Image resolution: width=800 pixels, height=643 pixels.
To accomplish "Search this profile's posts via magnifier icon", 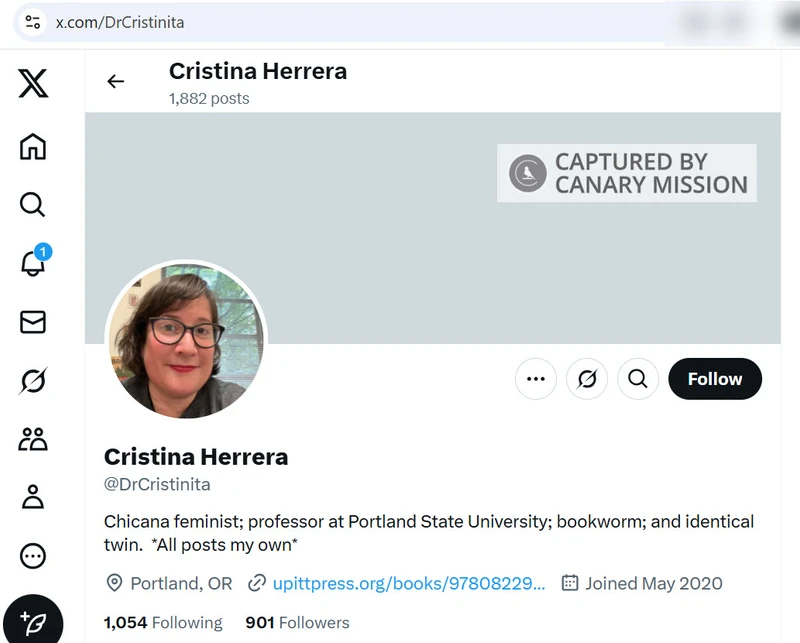I will pyautogui.click(x=638, y=379).
